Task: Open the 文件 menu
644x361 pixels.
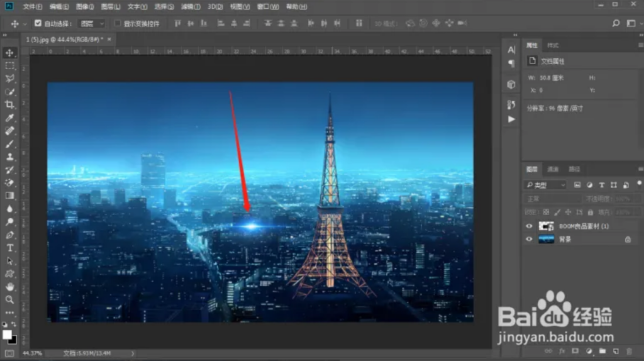Action: click(32, 6)
